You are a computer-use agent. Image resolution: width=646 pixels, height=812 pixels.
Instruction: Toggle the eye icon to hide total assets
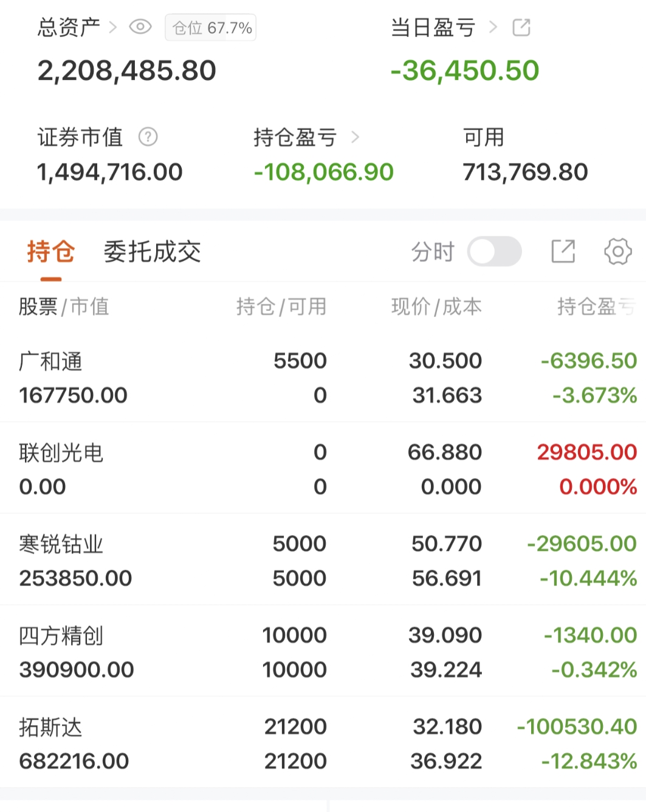click(140, 27)
